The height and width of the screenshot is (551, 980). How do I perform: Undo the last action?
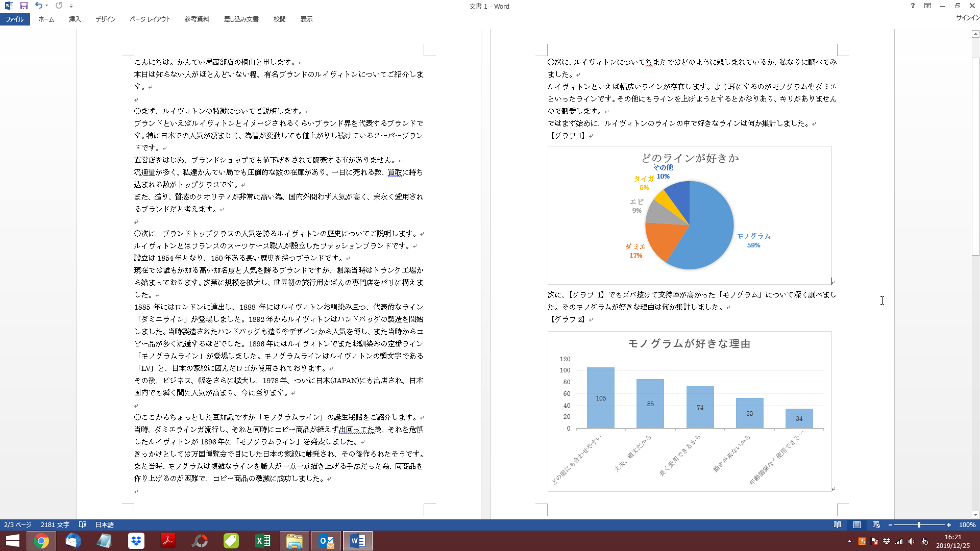[38, 6]
